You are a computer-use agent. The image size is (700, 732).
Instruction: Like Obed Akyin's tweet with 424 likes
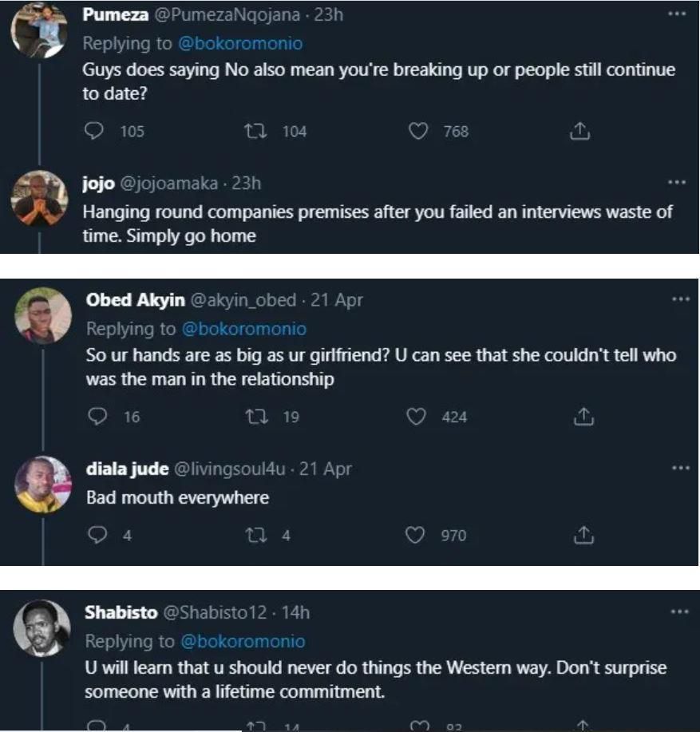pos(417,416)
